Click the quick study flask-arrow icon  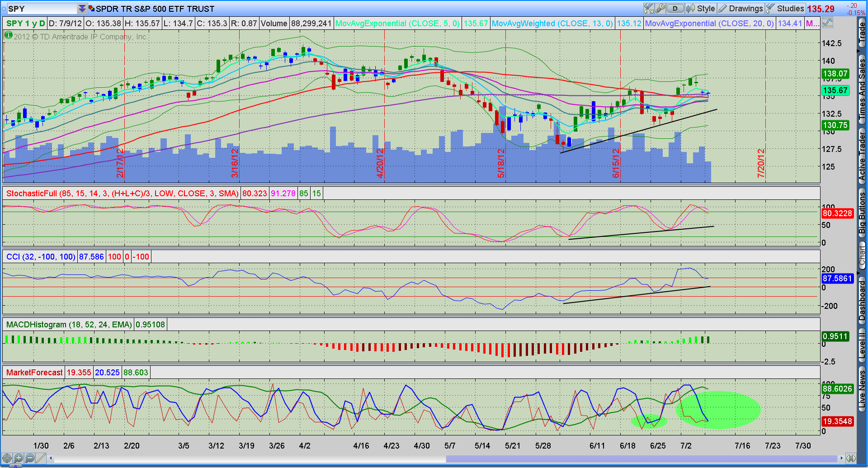click(649, 9)
